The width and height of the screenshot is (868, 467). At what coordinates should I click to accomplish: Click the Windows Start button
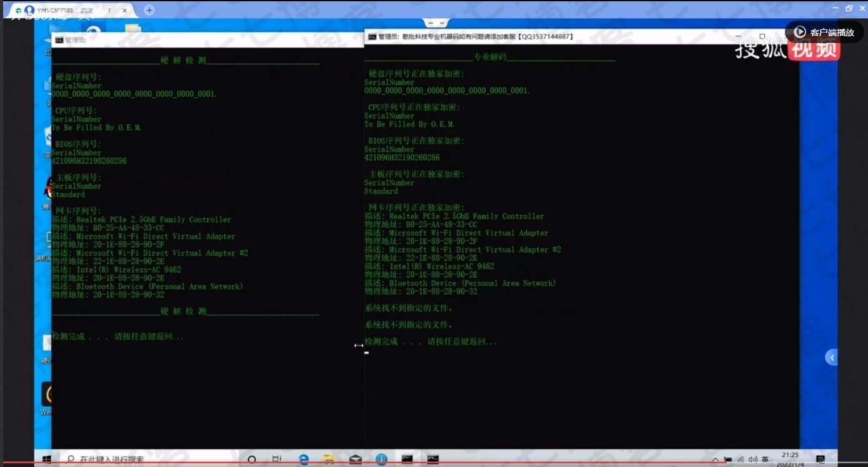[46, 460]
